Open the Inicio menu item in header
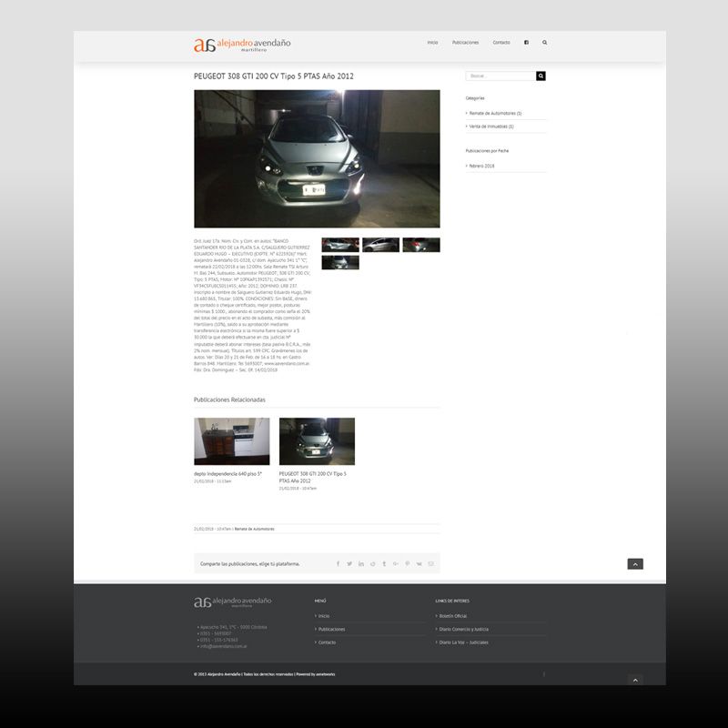Viewport: 728px width, 728px height. tap(432, 42)
